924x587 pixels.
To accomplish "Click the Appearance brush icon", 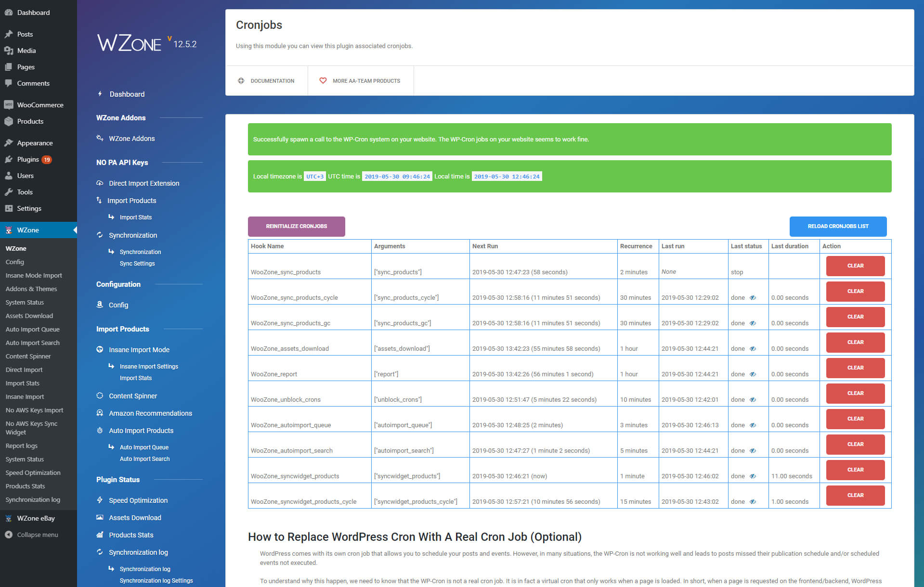I will point(9,143).
